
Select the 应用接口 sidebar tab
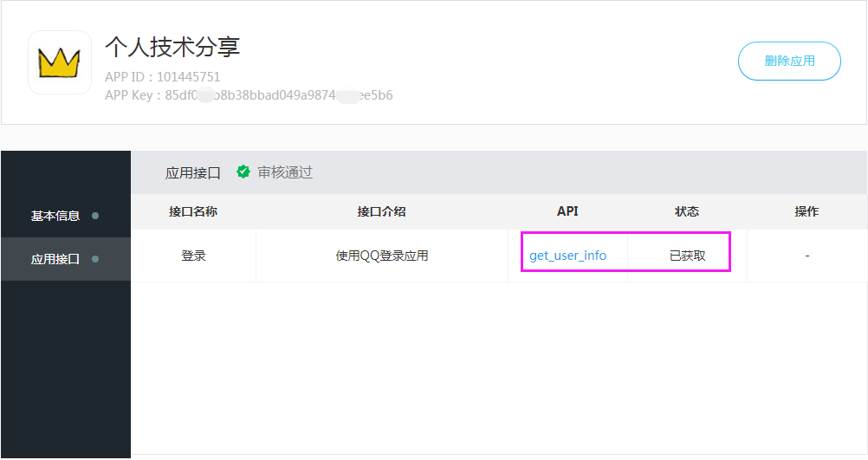point(66,259)
